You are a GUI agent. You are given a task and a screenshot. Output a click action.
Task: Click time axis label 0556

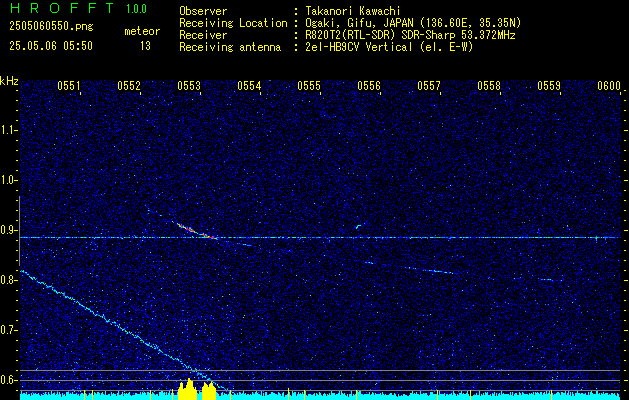point(369,85)
